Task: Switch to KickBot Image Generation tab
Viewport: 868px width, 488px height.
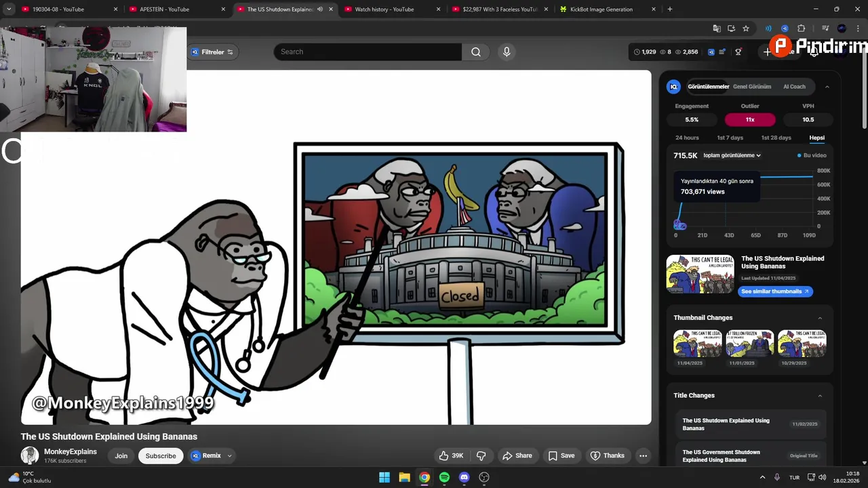Action: [608, 9]
